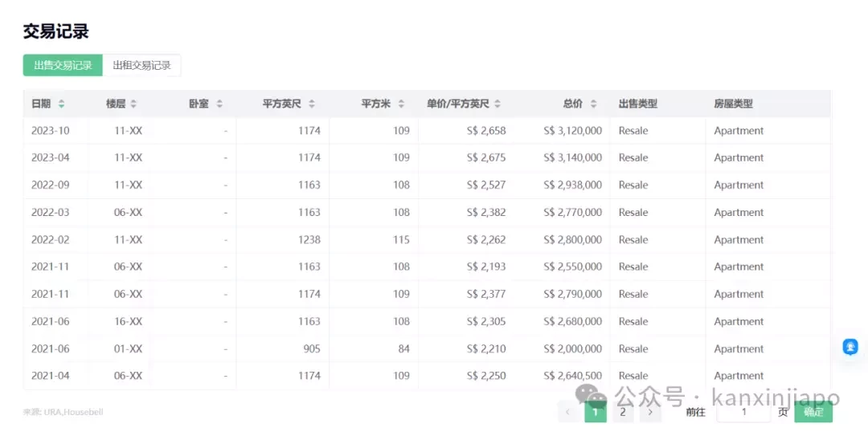Click the 出售类型 column header
Viewport: 868px width, 432px height.
tap(637, 104)
